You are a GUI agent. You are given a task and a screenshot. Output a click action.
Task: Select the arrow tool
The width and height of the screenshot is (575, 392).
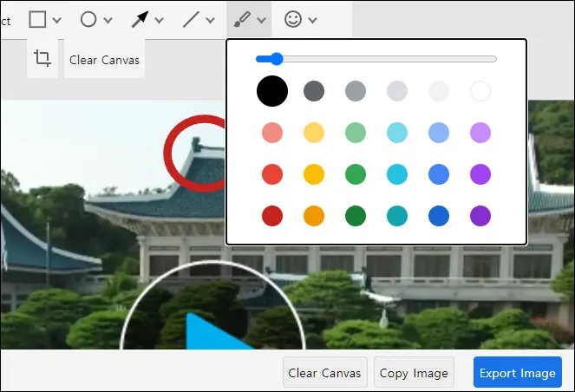[x=140, y=19]
